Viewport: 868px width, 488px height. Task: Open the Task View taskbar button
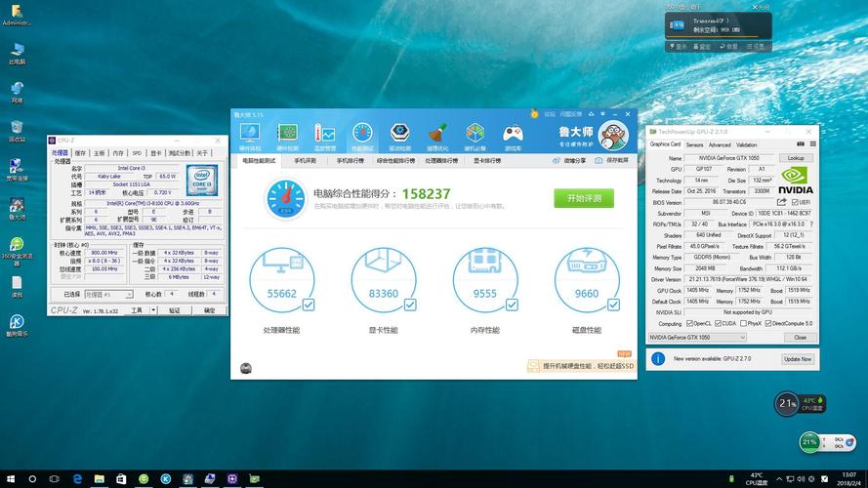[x=55, y=478]
